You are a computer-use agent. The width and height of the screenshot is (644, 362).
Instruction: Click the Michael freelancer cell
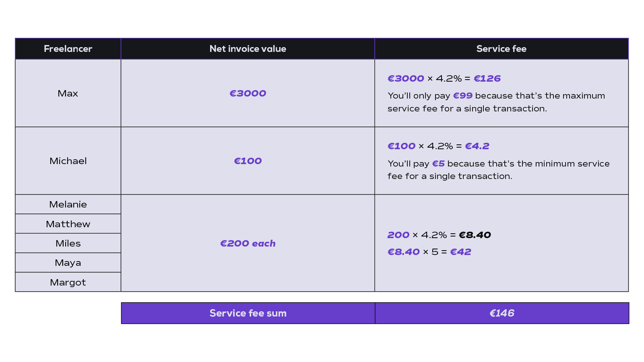(68, 161)
